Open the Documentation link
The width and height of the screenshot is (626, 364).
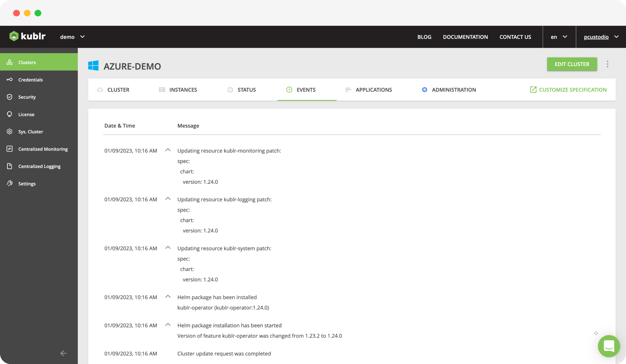[465, 37]
